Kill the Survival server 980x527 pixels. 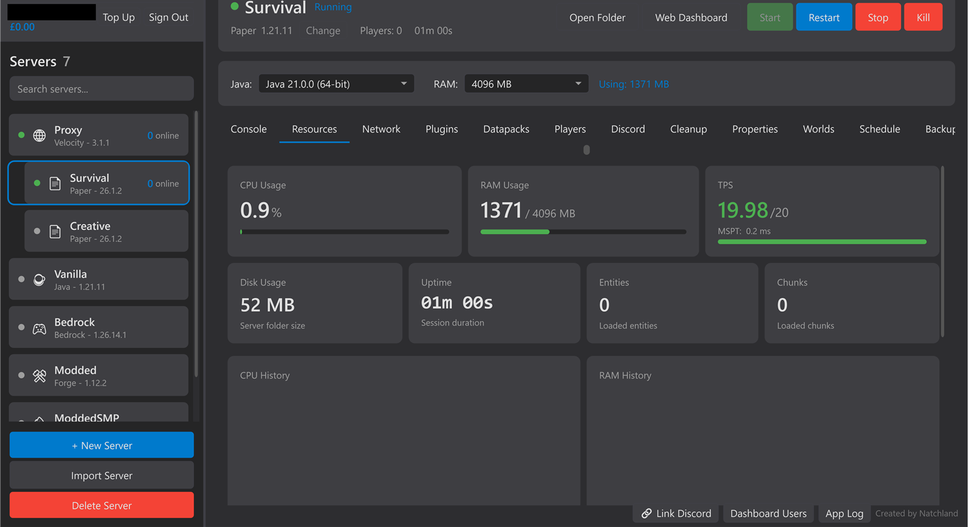[923, 17]
